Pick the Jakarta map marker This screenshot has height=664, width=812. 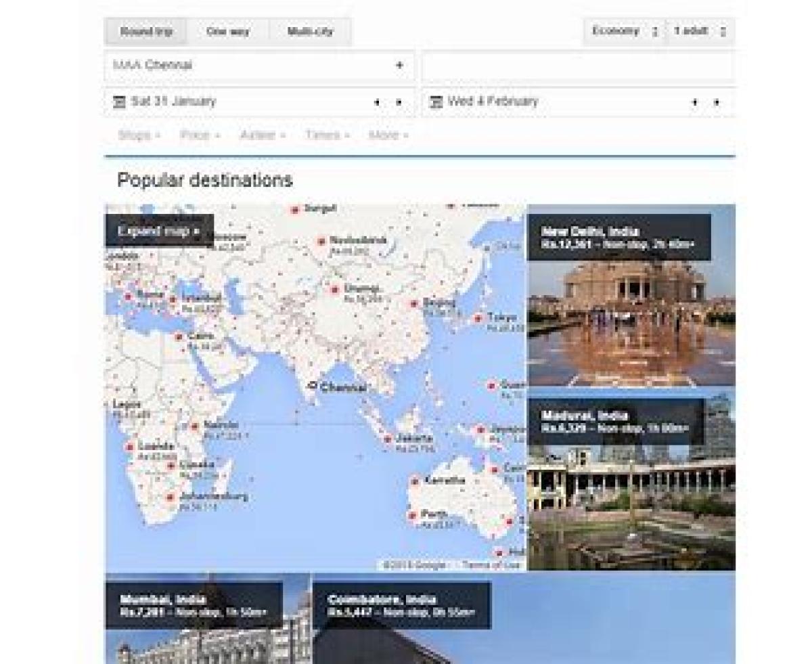(x=388, y=439)
